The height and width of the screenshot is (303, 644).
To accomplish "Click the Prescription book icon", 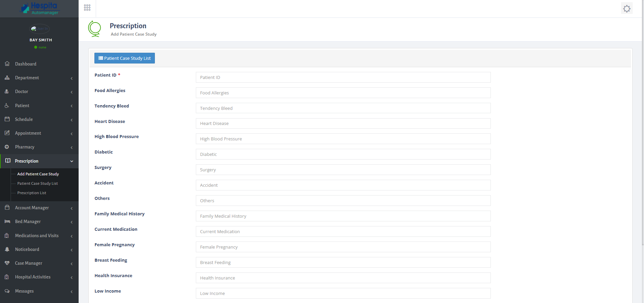I will click(x=8, y=161).
